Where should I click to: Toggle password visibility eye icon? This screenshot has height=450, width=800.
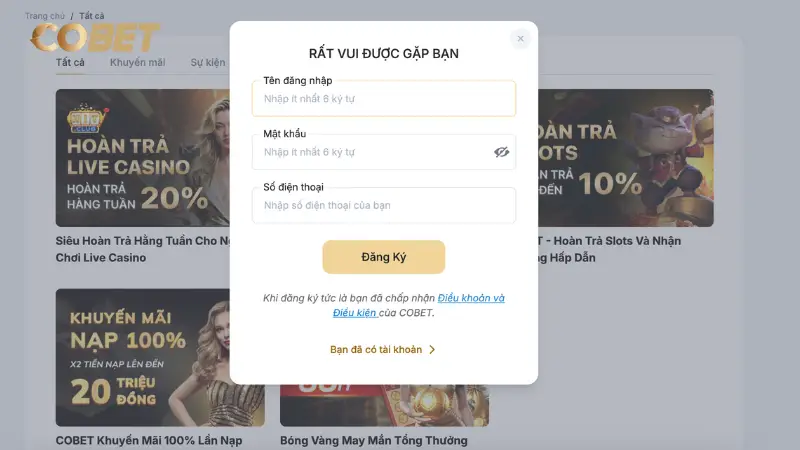501,152
